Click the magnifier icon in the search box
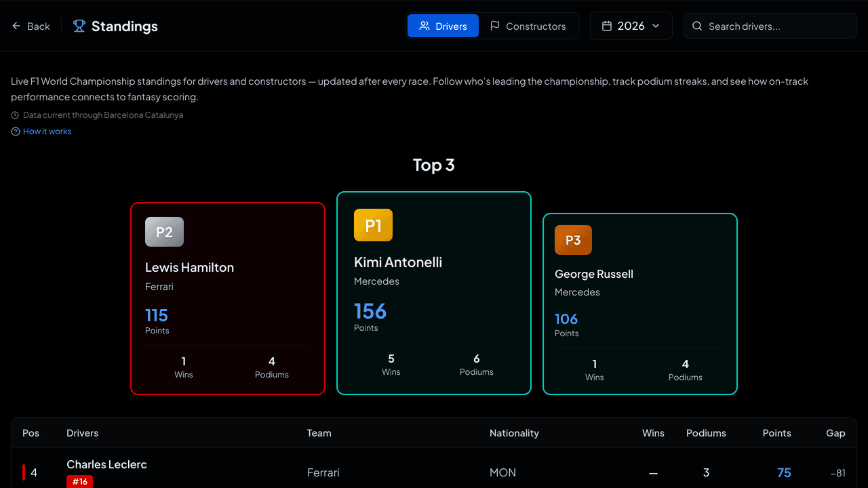This screenshot has height=488, width=868. coord(697,26)
